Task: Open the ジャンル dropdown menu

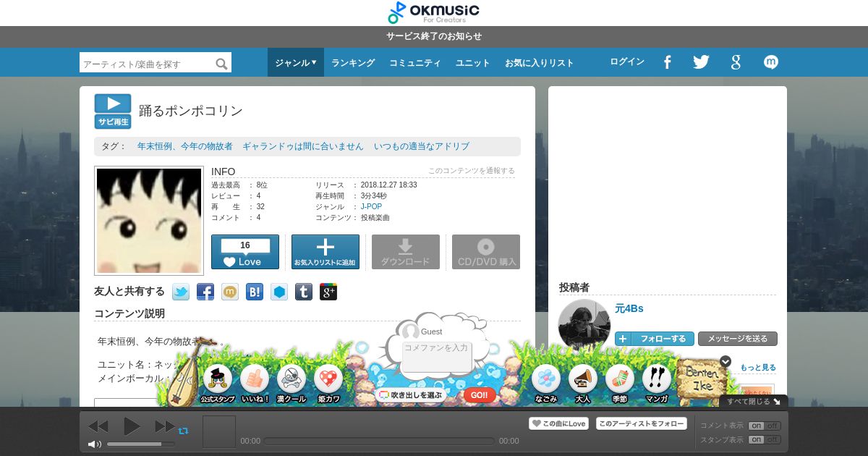Action: pos(296,62)
